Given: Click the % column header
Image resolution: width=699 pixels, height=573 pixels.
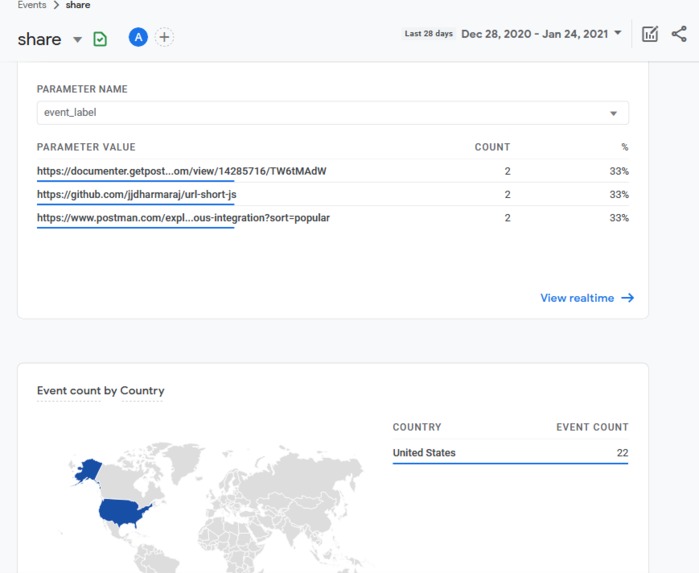Looking at the screenshot, I should 625,147.
